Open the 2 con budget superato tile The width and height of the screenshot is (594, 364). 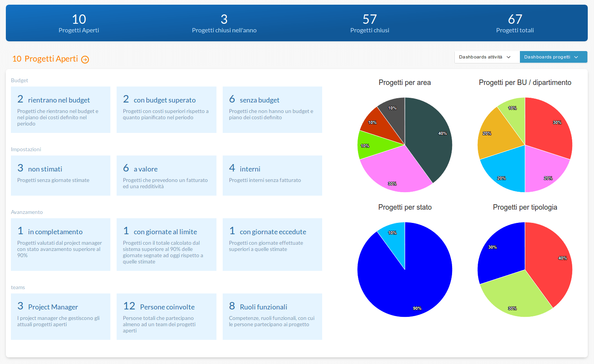(x=167, y=110)
